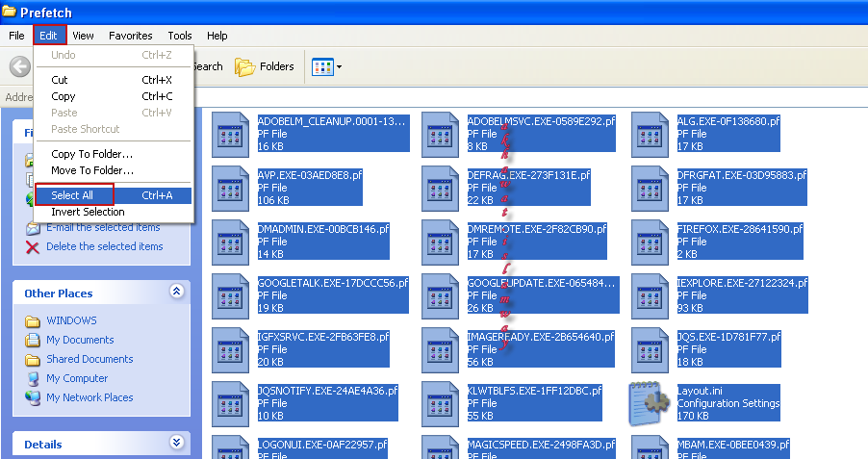Open the File menu
Image resolution: width=868 pixels, height=459 pixels.
16,36
